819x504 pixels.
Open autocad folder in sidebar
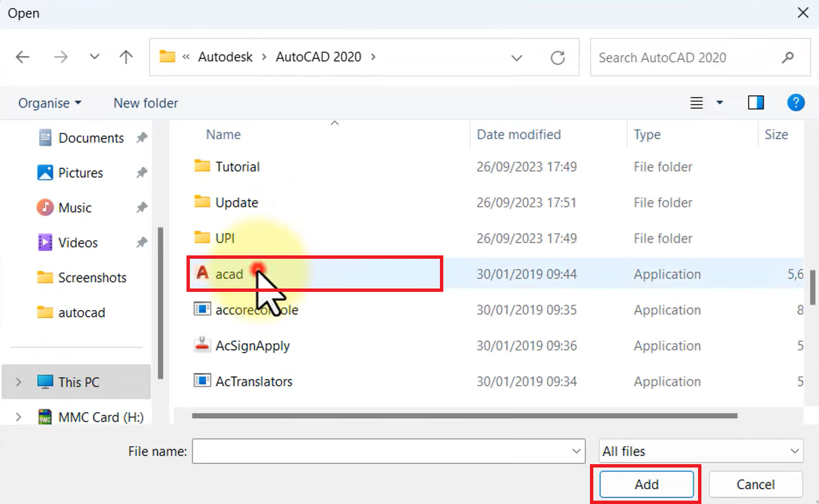(x=81, y=313)
